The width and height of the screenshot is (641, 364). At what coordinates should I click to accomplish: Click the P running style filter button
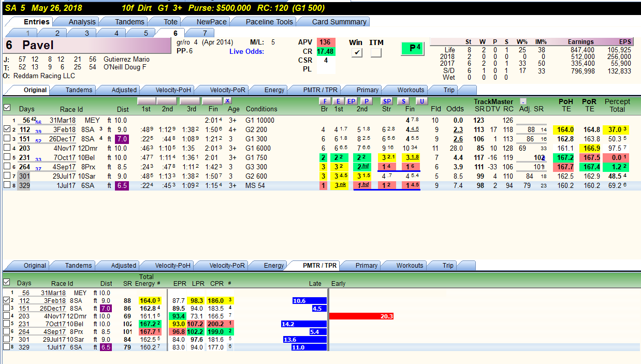366,101
